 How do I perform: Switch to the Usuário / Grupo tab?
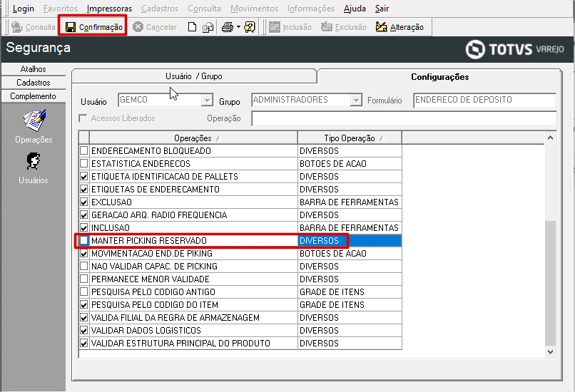(x=194, y=76)
